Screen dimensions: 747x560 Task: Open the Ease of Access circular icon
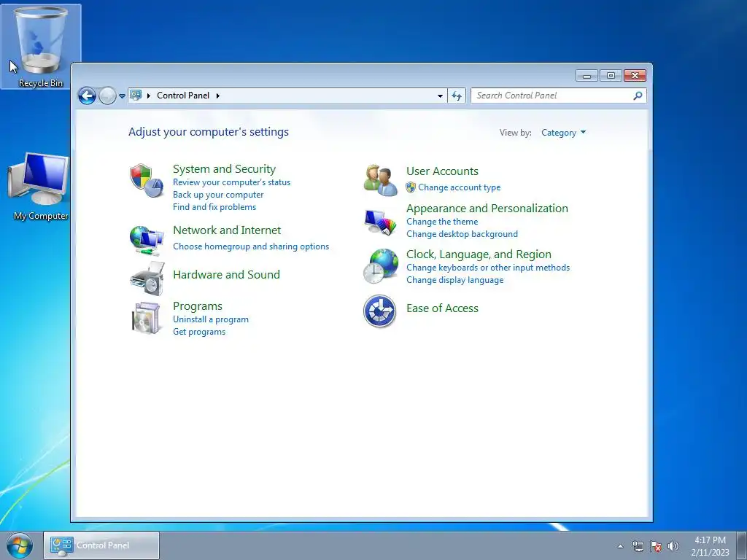(x=379, y=311)
